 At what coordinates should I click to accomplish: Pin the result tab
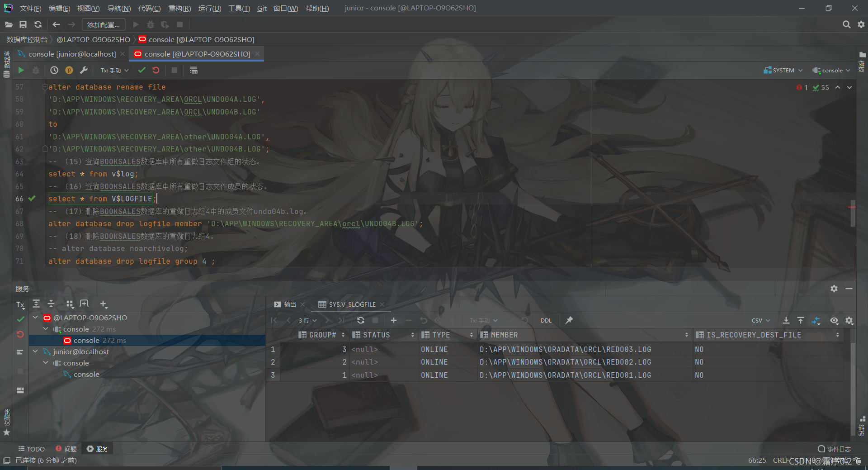[x=569, y=320]
